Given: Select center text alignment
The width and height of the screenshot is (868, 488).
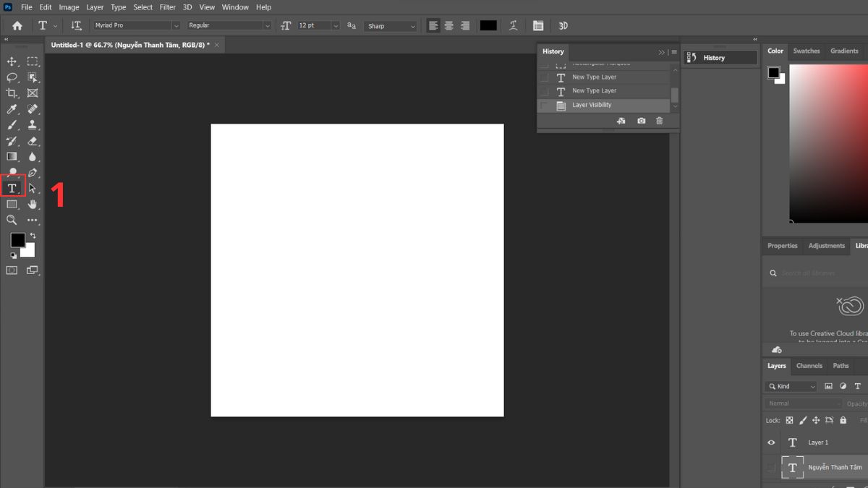Looking at the screenshot, I should coord(448,25).
